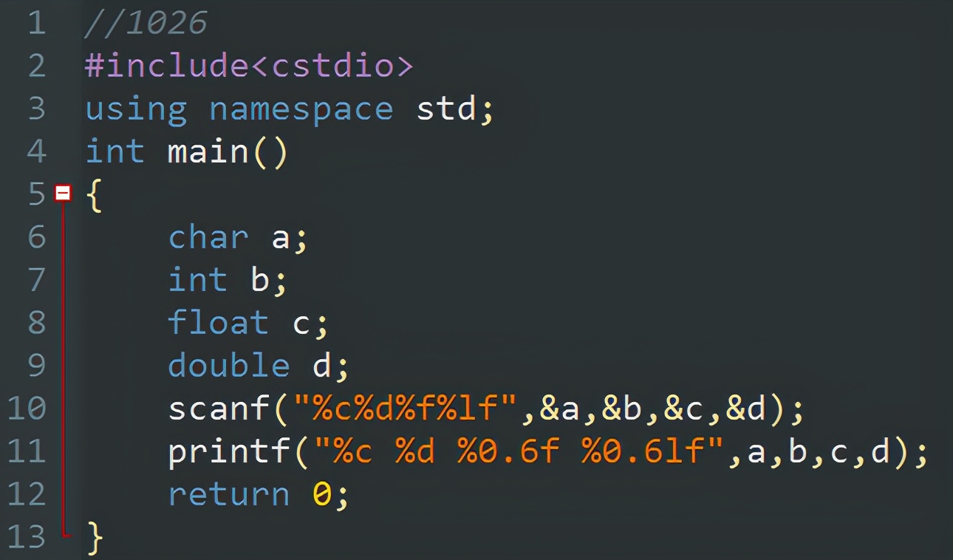Click line number 12 in the gutter
Image resolution: width=953 pixels, height=560 pixels.
(27, 494)
